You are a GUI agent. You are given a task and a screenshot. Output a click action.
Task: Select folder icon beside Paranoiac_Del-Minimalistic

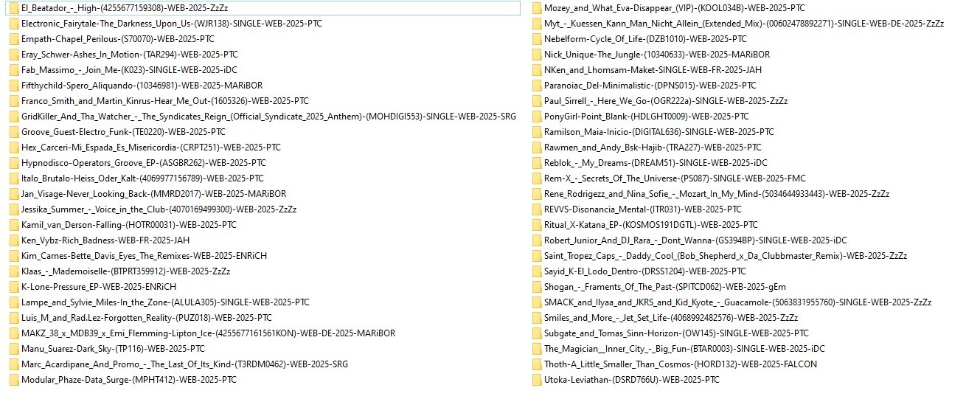coord(537,86)
